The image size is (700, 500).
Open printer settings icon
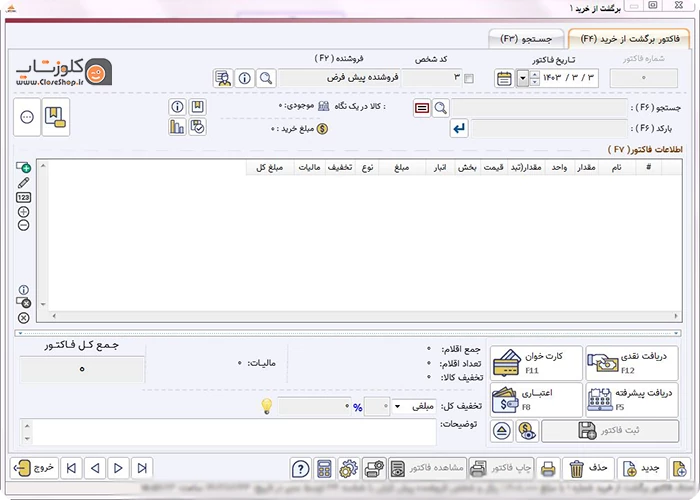click(374, 469)
